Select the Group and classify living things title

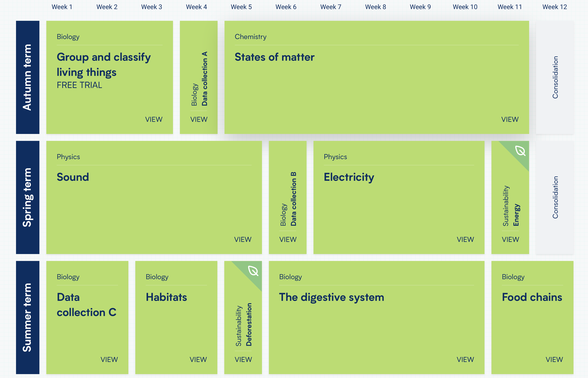tap(104, 65)
